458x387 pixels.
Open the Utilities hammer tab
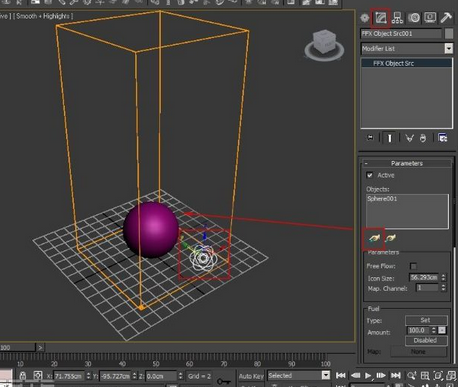tap(446, 18)
